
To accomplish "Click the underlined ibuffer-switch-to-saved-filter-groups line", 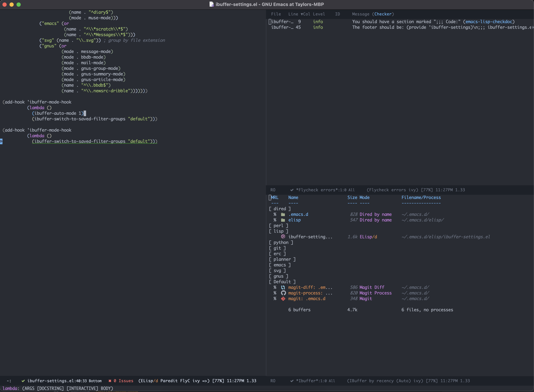I will coord(95,141).
